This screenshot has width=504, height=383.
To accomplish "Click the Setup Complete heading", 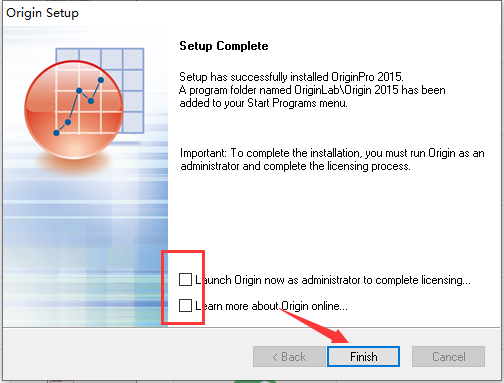I will click(224, 46).
